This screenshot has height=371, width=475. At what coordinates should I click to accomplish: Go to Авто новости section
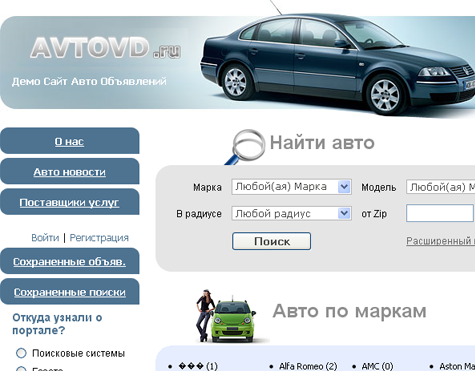point(69,172)
